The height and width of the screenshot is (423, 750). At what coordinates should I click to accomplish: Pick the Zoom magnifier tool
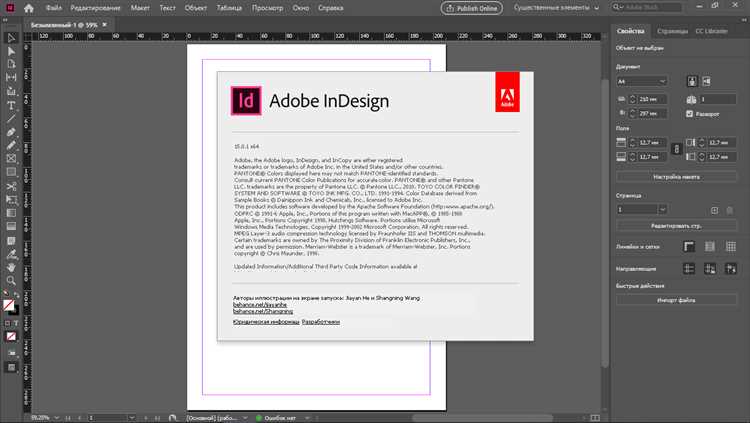11,281
